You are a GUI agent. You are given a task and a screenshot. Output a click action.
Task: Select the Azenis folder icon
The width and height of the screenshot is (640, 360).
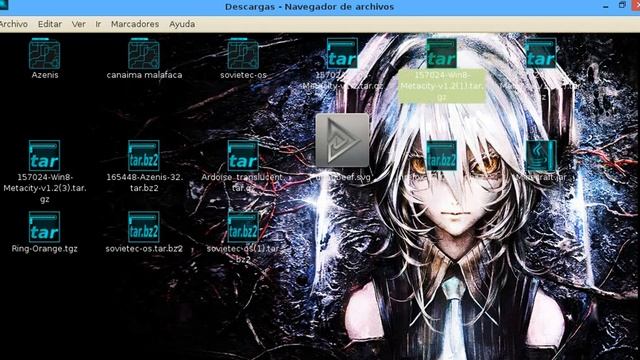coord(44,53)
